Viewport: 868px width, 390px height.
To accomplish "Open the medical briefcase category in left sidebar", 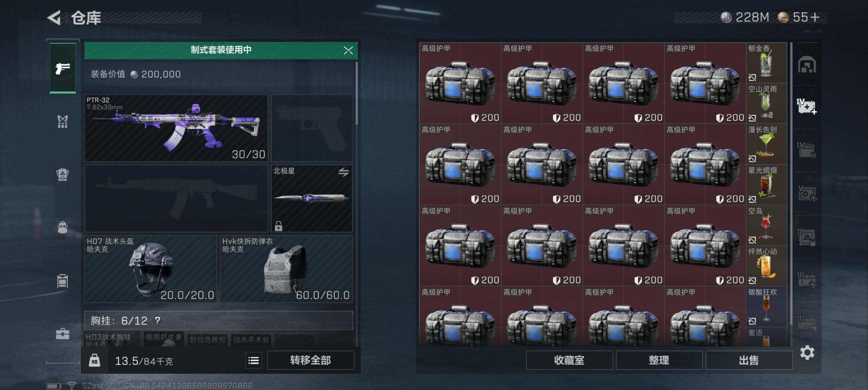I will [63, 333].
